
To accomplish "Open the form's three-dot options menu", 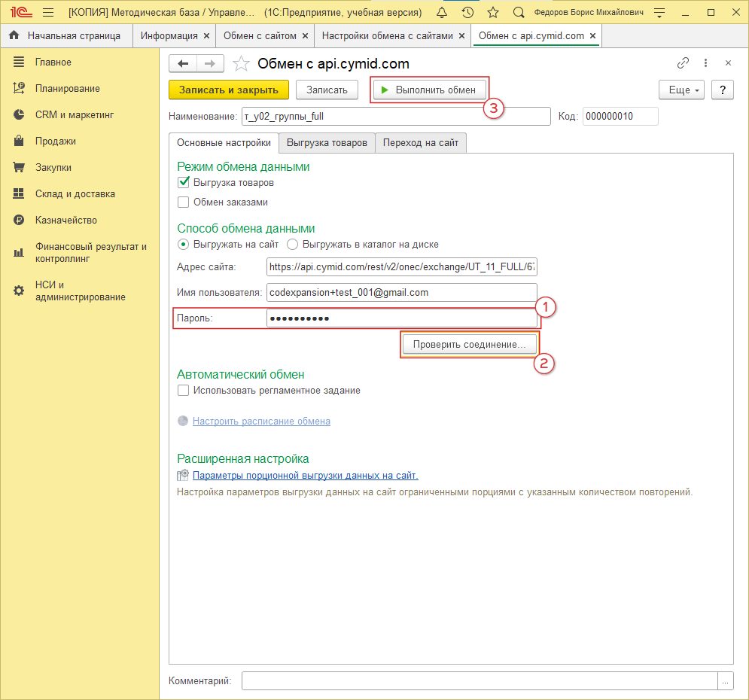I will [x=706, y=63].
